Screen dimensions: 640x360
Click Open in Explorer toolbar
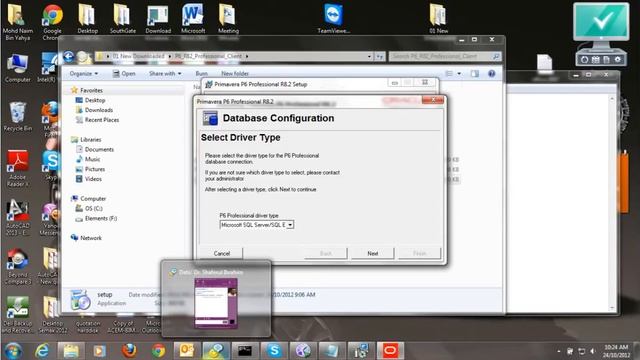click(124, 73)
